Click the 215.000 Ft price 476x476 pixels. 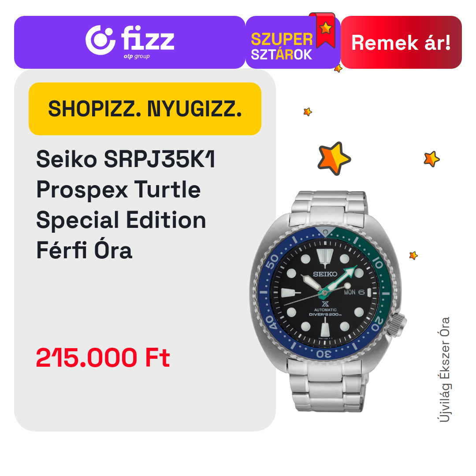(x=103, y=357)
